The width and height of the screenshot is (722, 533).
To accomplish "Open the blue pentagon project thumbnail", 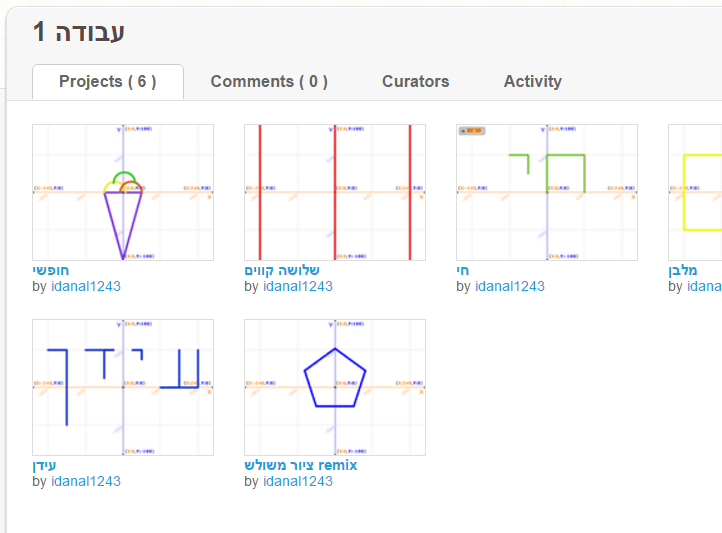I will tap(335, 388).
